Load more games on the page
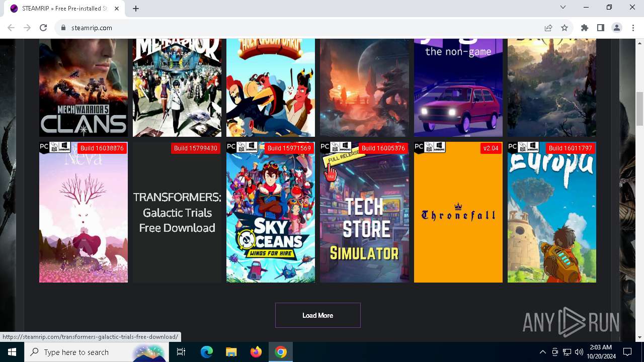The image size is (644, 362). click(318, 315)
